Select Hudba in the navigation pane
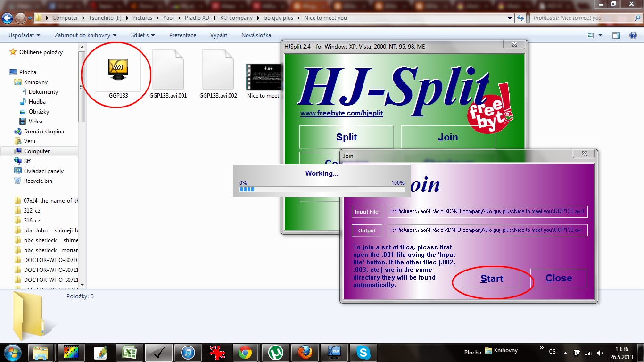 [x=37, y=102]
